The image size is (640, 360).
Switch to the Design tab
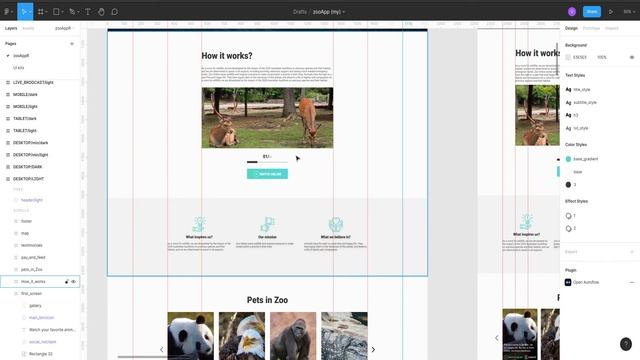pos(571,28)
